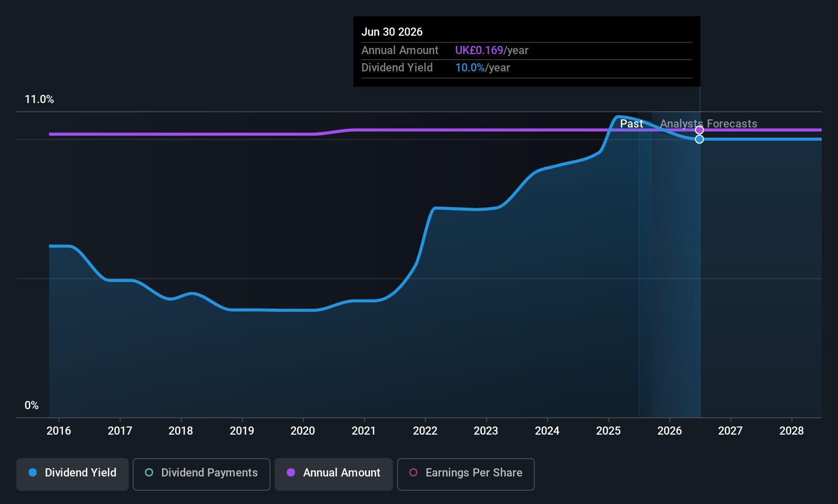The image size is (838, 504).
Task: Click the teal Dividend Payments circle icon
Action: 149,472
